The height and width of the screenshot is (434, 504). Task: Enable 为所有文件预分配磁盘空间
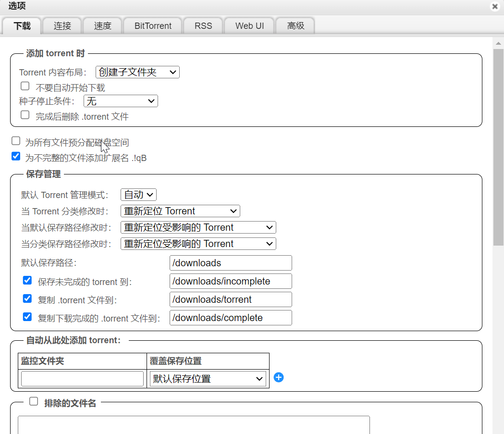15,140
